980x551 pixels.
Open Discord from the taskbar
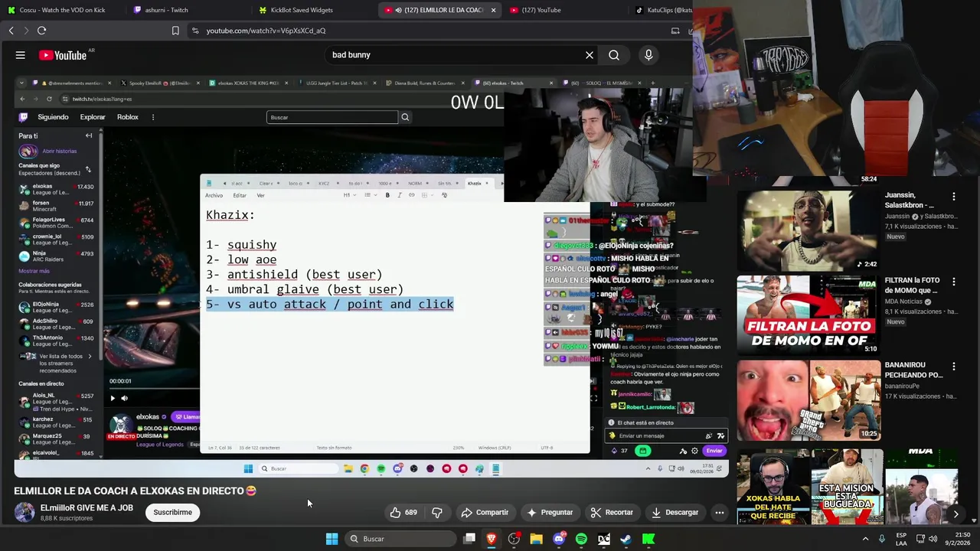pos(559,539)
